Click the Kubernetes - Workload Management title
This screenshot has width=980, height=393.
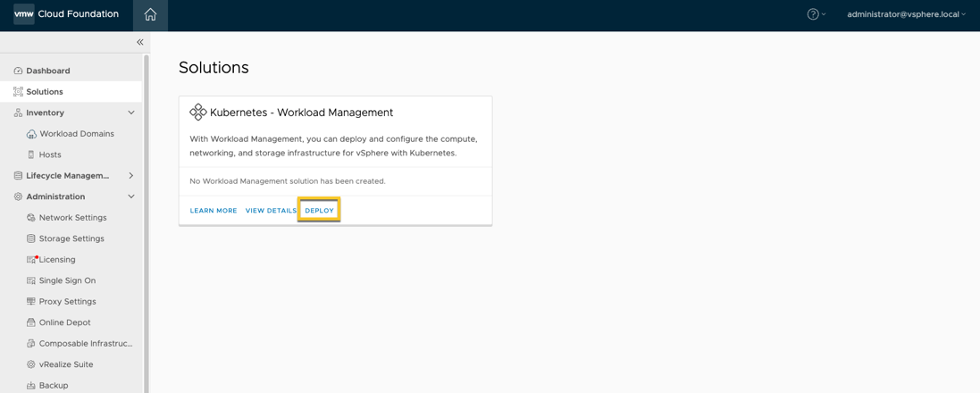301,113
